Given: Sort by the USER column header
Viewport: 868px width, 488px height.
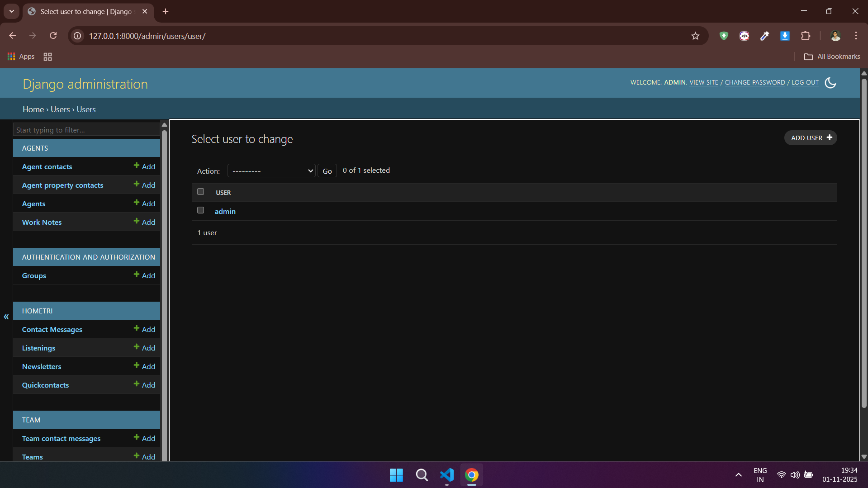Looking at the screenshot, I should 223,193.
